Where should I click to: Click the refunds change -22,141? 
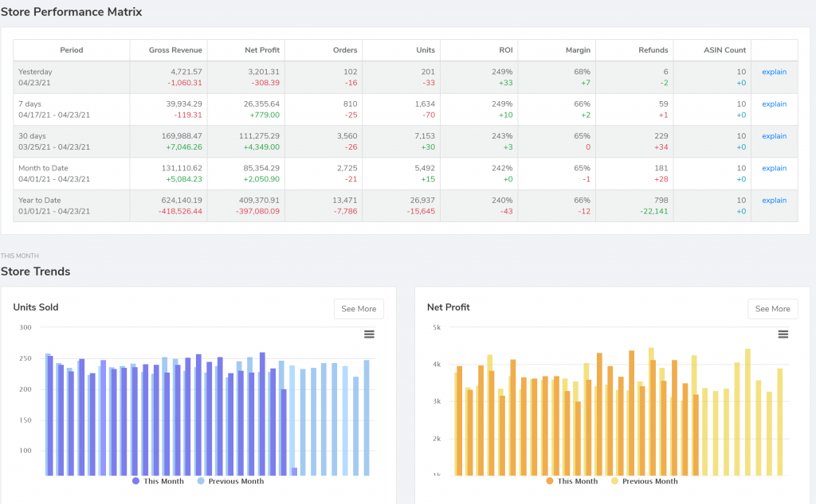click(x=653, y=212)
